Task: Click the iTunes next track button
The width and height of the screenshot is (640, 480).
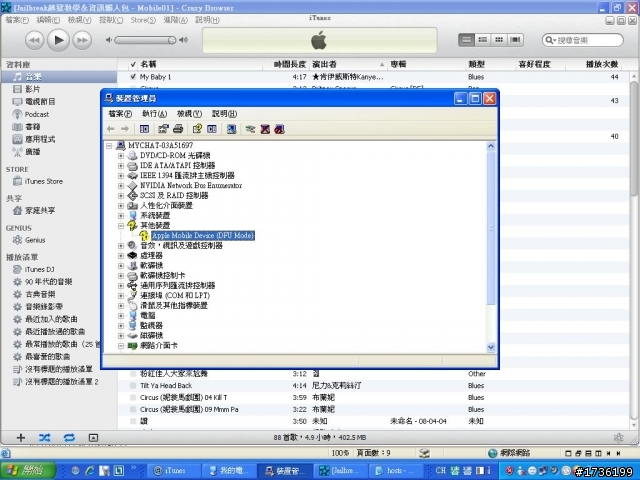Action: [x=82, y=40]
